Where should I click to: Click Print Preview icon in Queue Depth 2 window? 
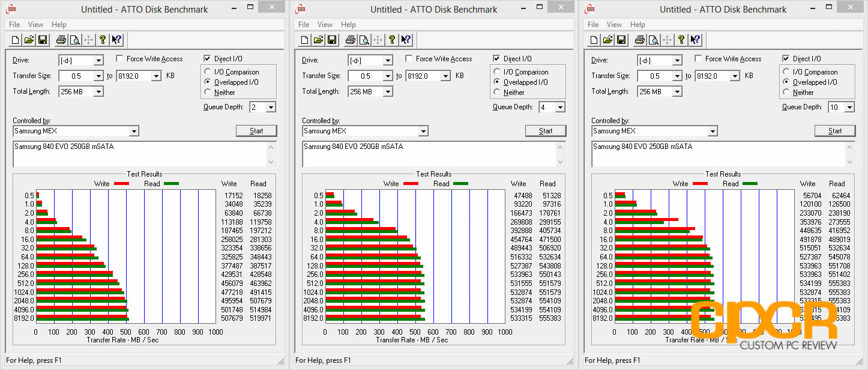74,40
